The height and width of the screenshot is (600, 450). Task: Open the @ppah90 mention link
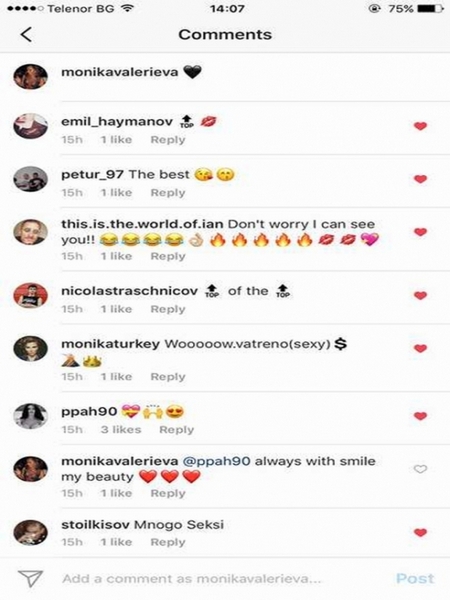[217, 461]
